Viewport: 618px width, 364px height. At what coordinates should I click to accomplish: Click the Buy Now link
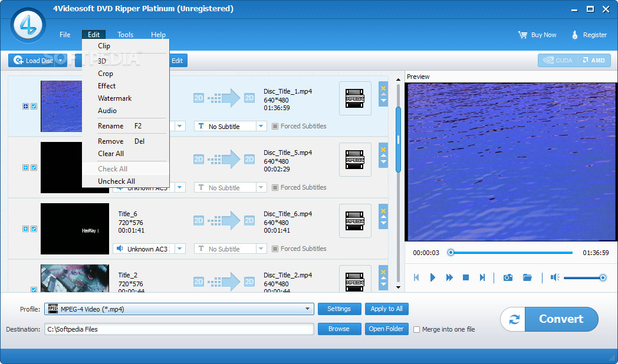537,35
